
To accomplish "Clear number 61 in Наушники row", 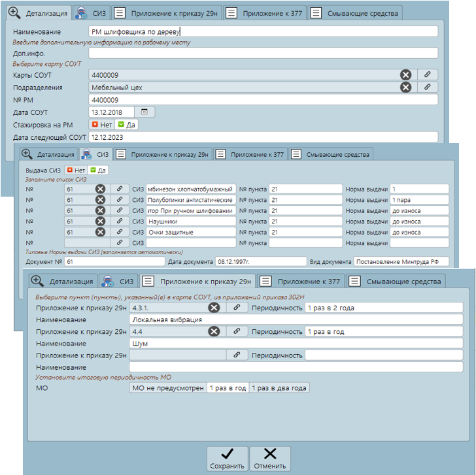I will pyautogui.click(x=100, y=221).
